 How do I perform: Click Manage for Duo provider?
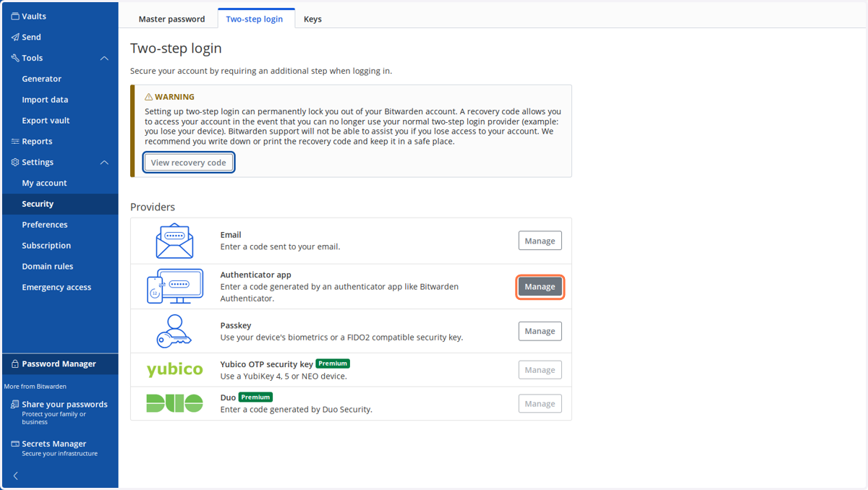click(540, 404)
